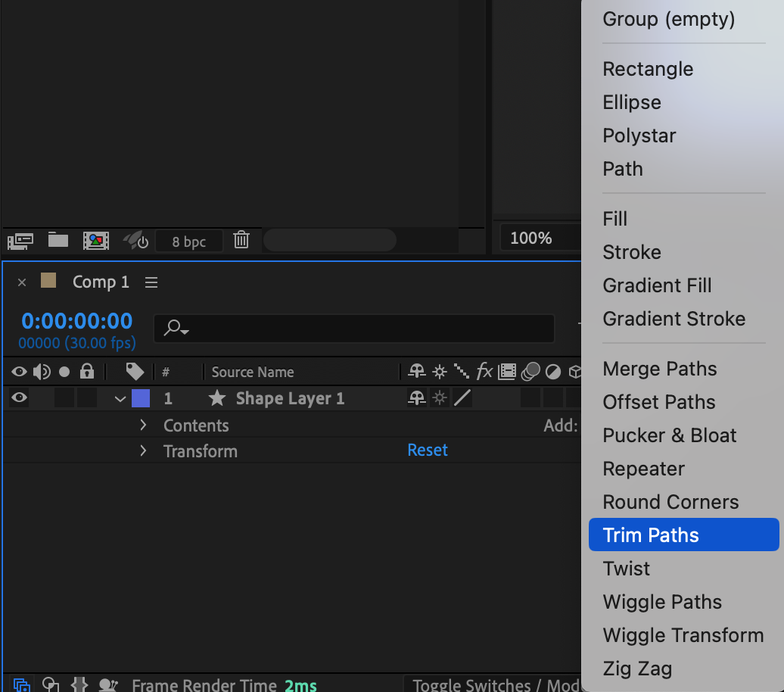Select Repeater from the Add menu
Image resolution: width=784 pixels, height=692 pixels.
643,469
